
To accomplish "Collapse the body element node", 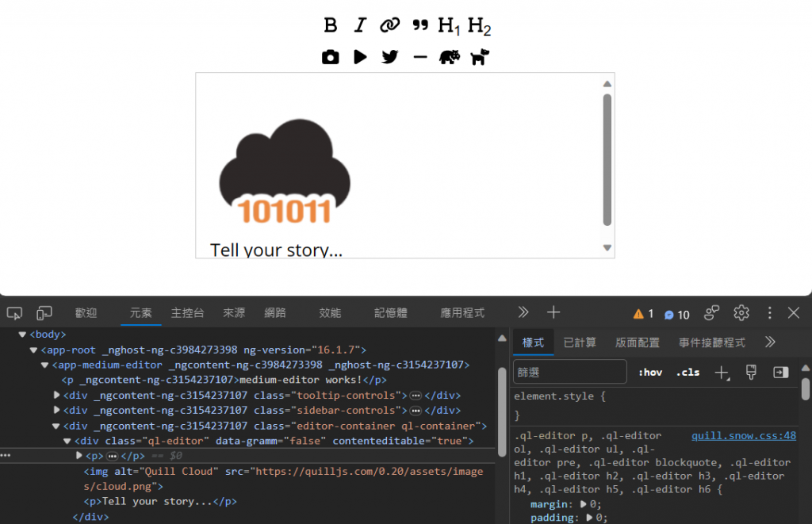I will pos(22,335).
